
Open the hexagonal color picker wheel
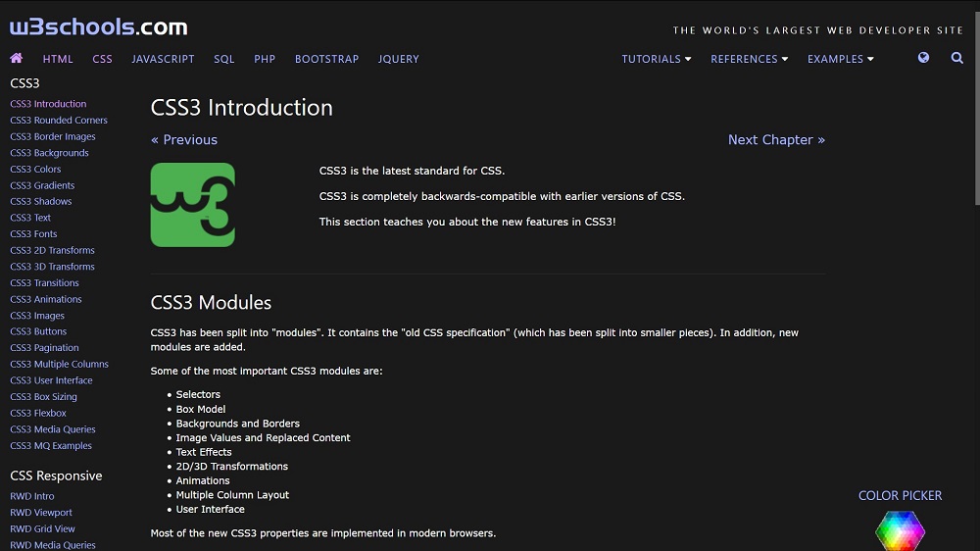pyautogui.click(x=900, y=531)
